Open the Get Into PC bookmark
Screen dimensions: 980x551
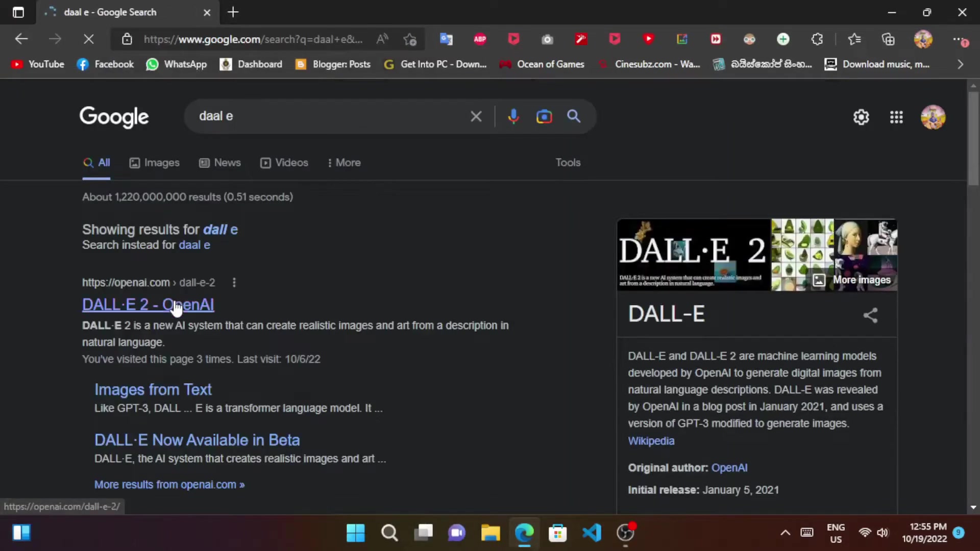coord(435,64)
